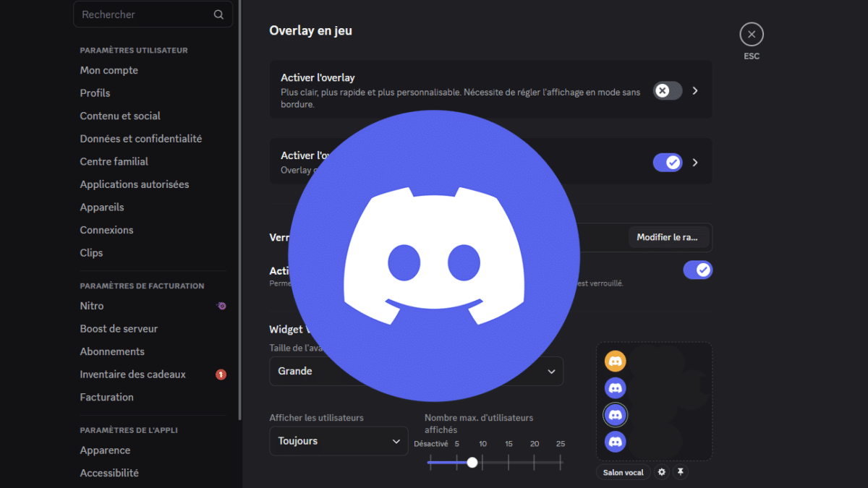Select the second Discord avatar in preview
Screen dimensions: 868x488
(x=616, y=388)
